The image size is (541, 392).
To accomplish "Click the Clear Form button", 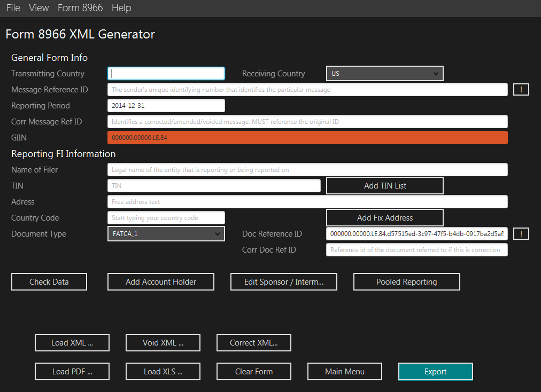I will click(253, 372).
